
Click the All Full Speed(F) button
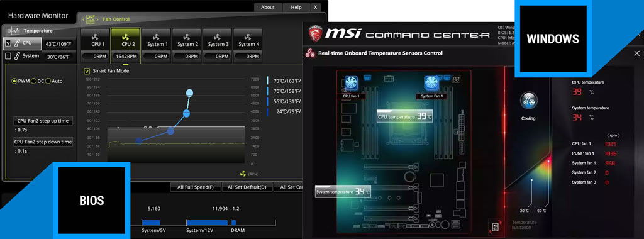click(x=196, y=187)
